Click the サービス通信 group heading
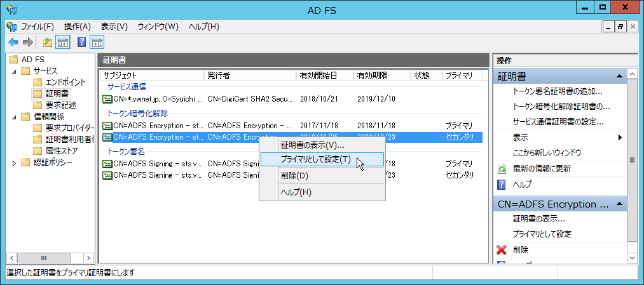Screen dimensions: 644x285 [x=127, y=86]
